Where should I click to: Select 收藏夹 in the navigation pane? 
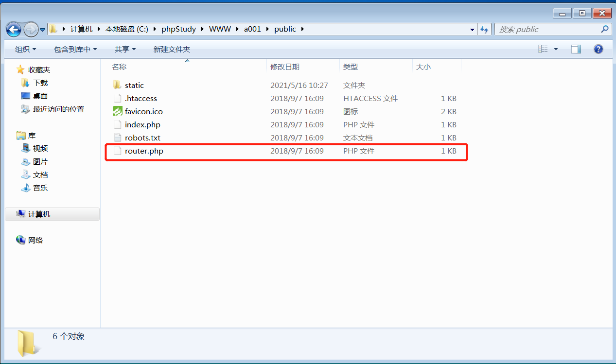(39, 69)
